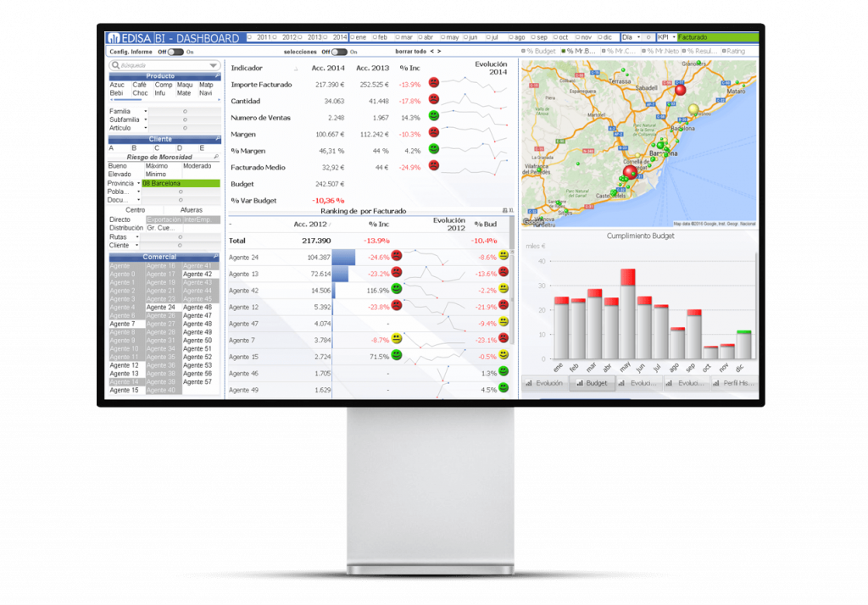The height and width of the screenshot is (605, 868).
Task: Open the KPI Facturado dropdown
Action: pos(674,37)
